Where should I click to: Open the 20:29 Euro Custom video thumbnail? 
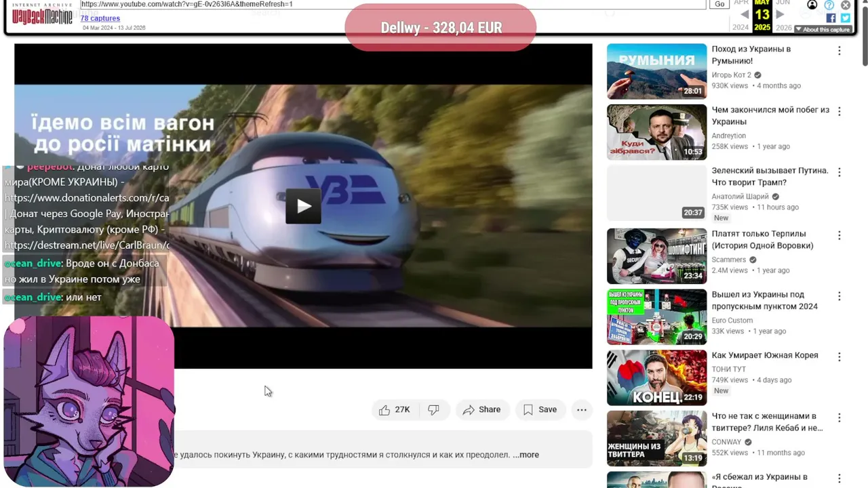(x=656, y=317)
